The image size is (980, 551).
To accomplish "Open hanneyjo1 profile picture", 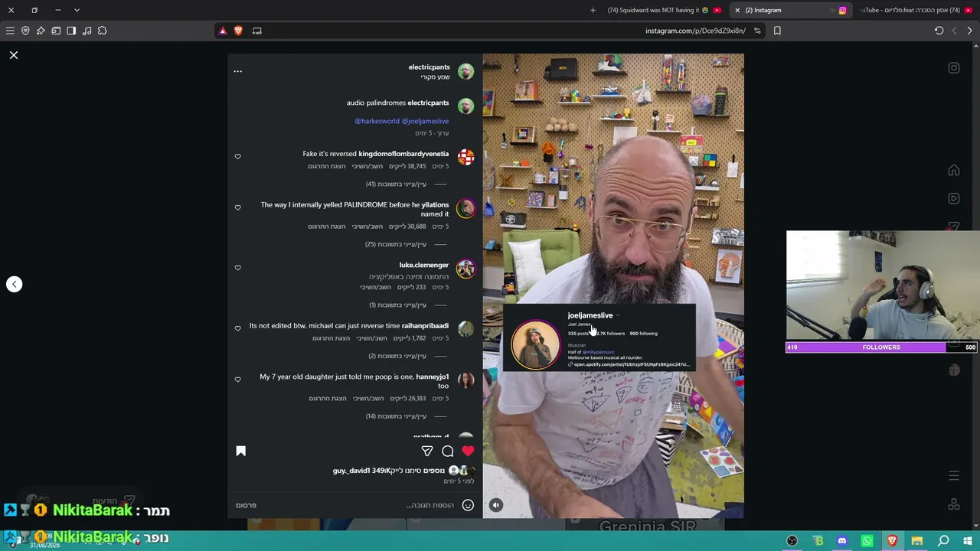I will click(465, 380).
